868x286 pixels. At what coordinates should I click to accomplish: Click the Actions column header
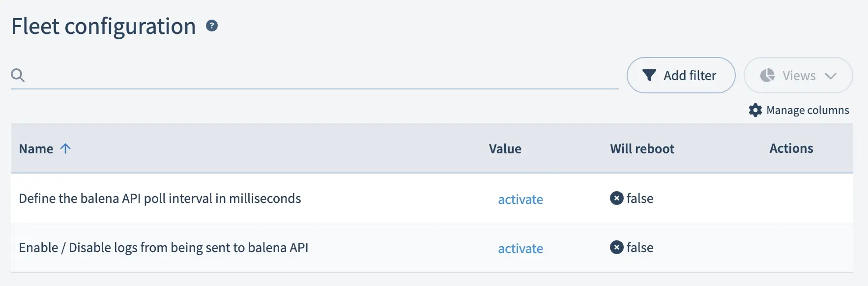(x=791, y=148)
